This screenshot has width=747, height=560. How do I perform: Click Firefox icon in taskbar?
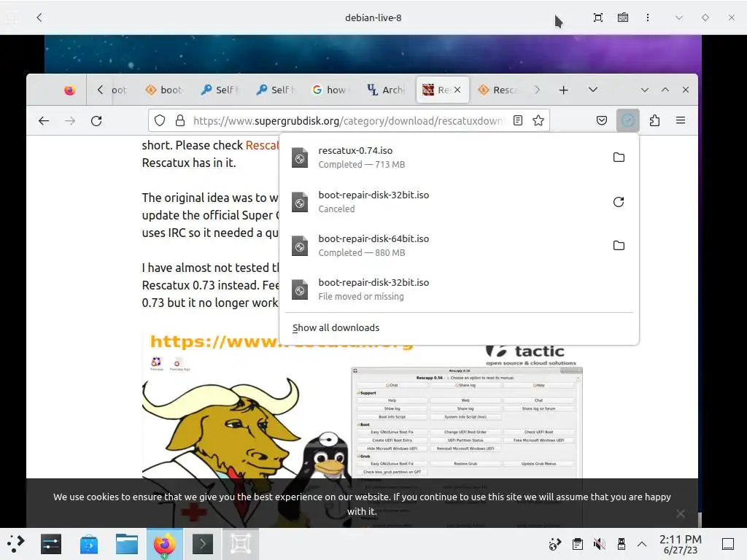click(x=164, y=544)
